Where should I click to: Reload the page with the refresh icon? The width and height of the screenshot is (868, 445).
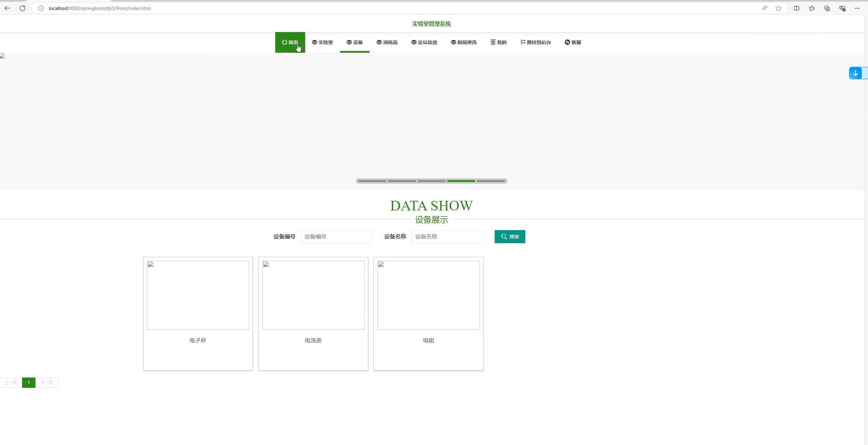(x=22, y=8)
